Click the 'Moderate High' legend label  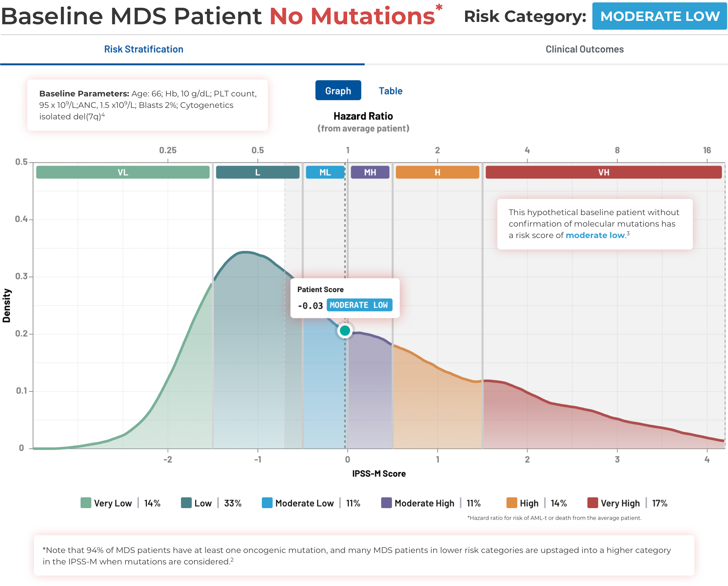click(424, 503)
